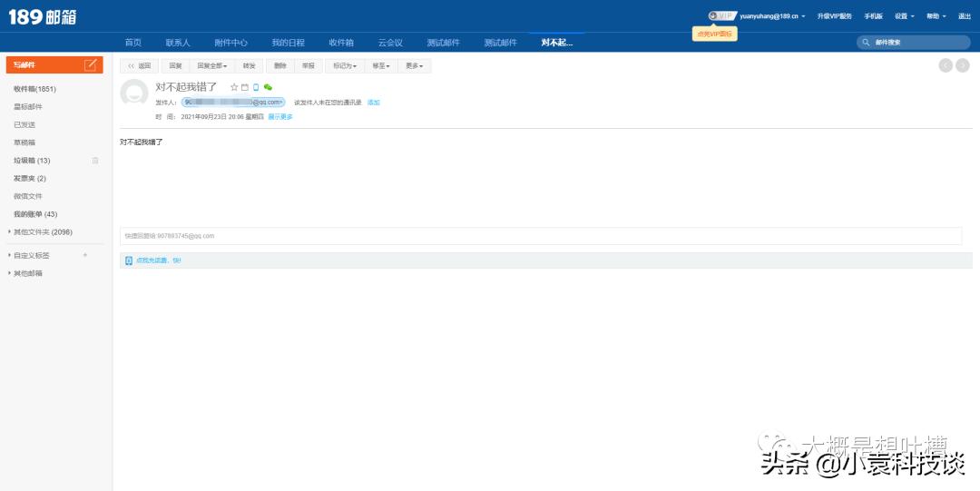Click the 升级VIP服务 link
This screenshot has width=980, height=491.
(x=835, y=16)
